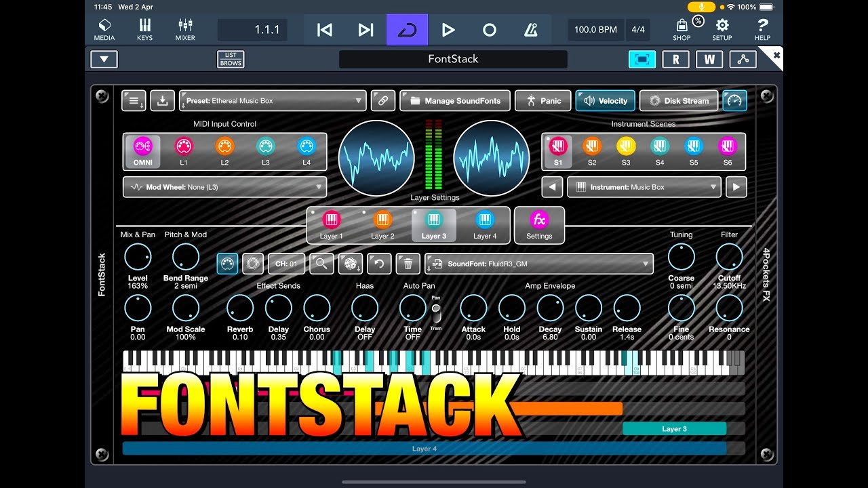
Task: Click the 4/4 time signature field
Action: pos(637,30)
